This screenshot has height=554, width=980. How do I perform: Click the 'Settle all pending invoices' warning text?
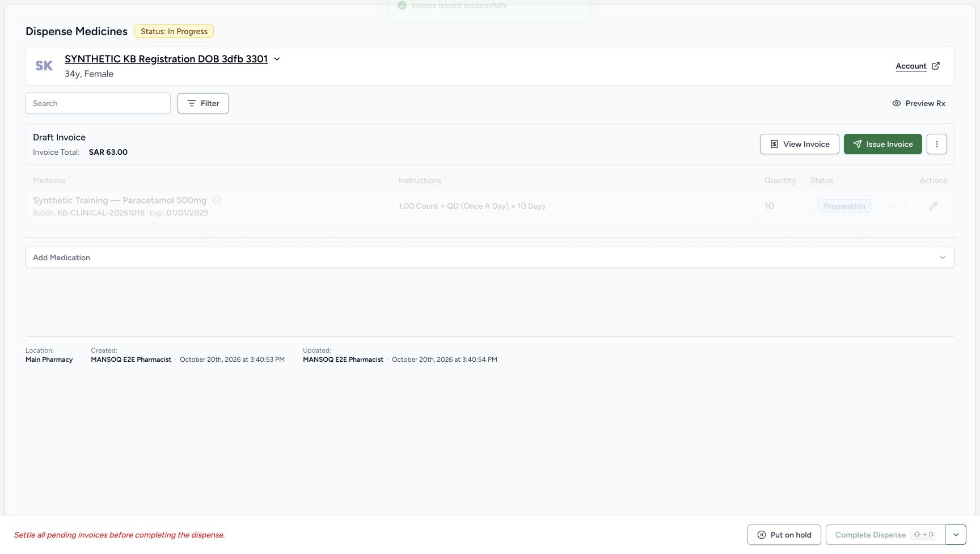pos(120,535)
